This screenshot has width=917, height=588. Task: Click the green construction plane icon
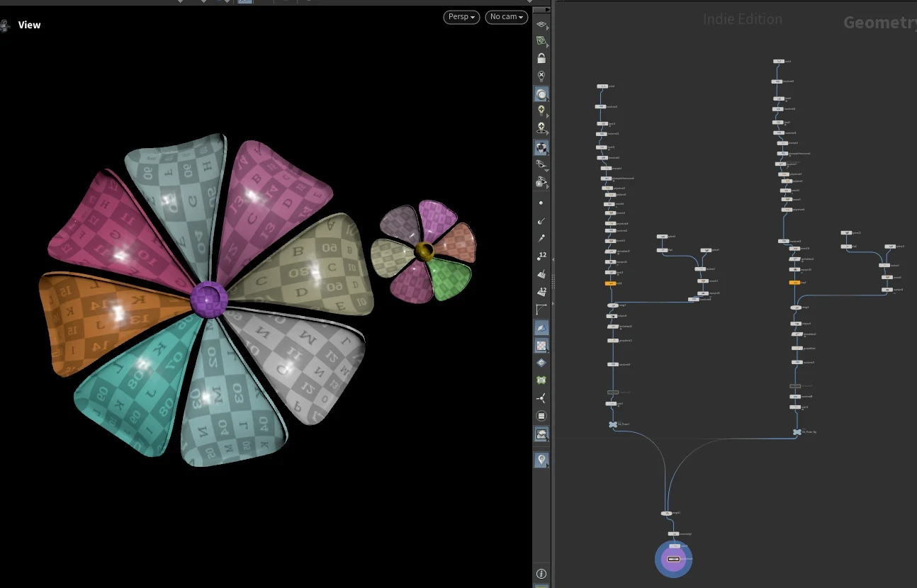(x=541, y=42)
